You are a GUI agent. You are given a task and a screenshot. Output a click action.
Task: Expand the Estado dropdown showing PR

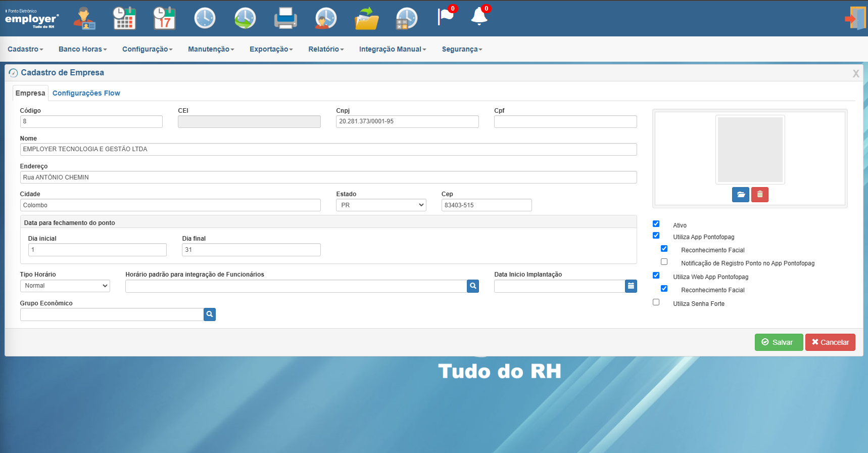point(381,205)
